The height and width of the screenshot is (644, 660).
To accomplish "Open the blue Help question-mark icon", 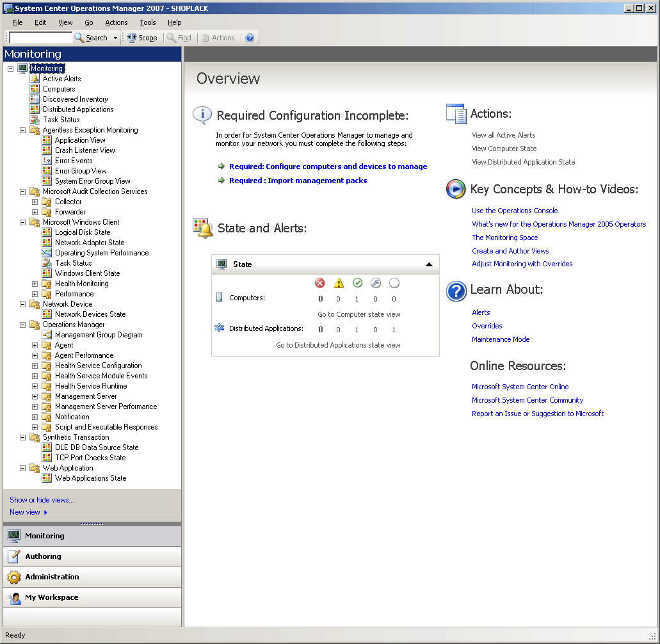I will tap(250, 38).
